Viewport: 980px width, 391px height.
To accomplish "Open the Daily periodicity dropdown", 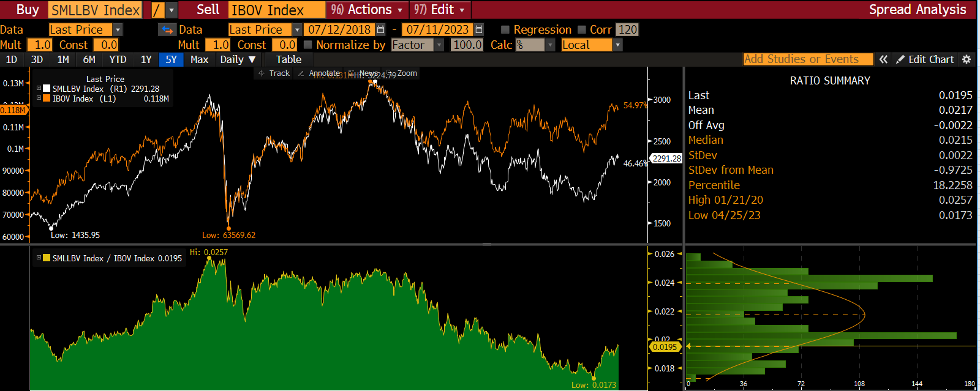I will pyautogui.click(x=238, y=59).
